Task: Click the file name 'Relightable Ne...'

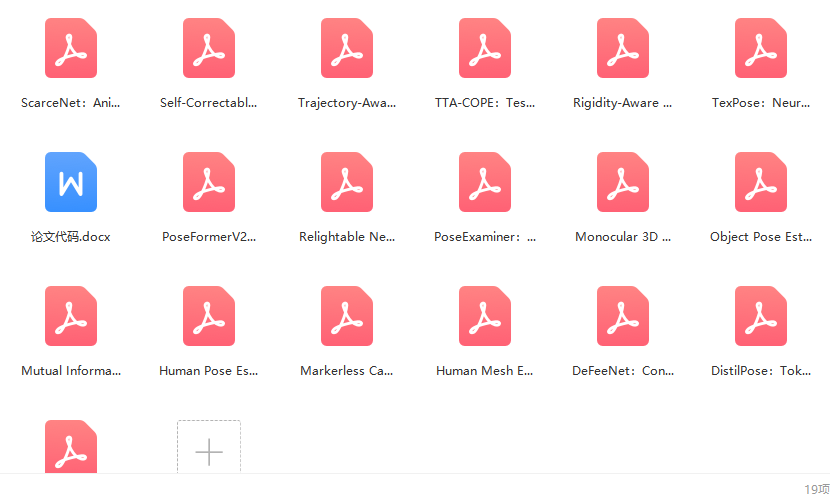Action: point(347,237)
